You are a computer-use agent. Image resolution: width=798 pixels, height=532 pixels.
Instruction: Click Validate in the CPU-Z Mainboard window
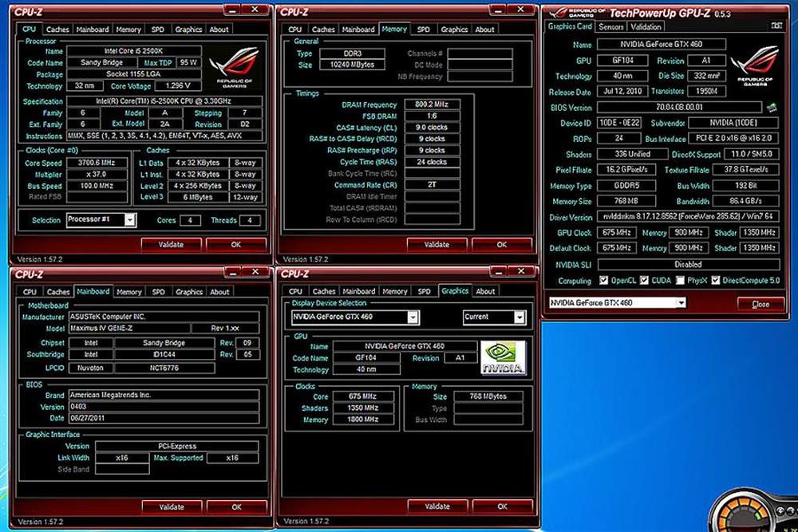(172, 507)
